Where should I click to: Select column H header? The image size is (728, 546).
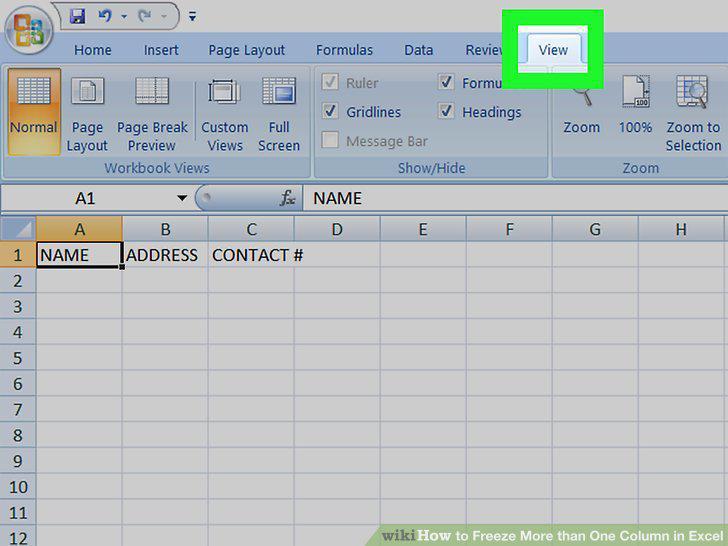681,229
